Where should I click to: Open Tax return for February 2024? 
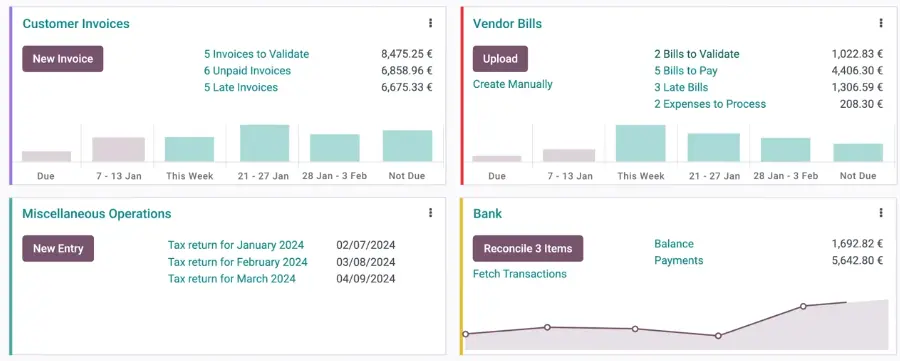click(x=238, y=262)
